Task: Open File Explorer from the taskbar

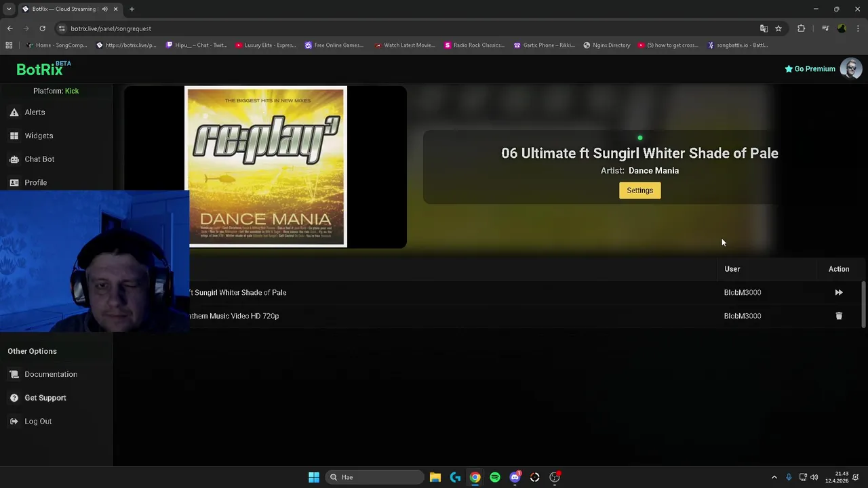Action: (x=435, y=477)
